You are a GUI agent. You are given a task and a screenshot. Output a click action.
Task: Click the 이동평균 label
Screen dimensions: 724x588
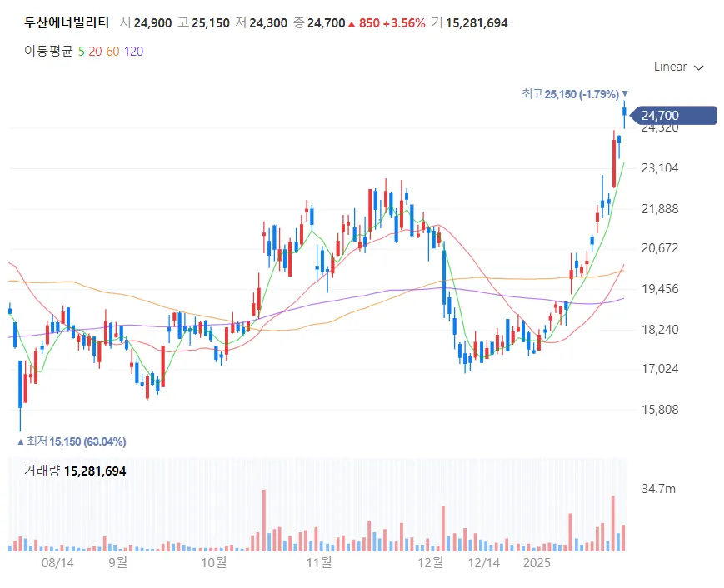click(48, 51)
